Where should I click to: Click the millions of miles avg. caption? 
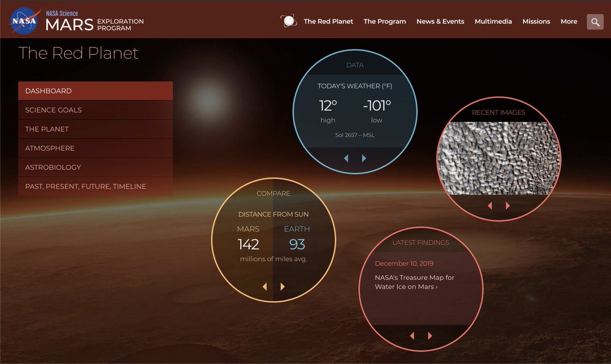coord(273,259)
